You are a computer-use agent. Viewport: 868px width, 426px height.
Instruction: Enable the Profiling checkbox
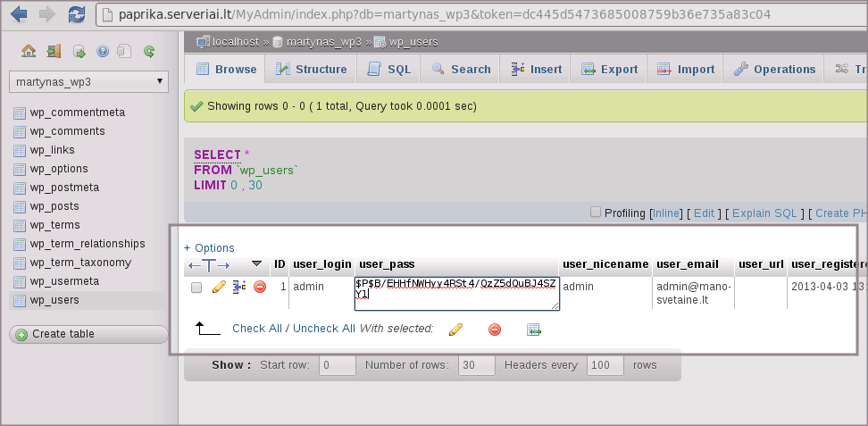coord(596,213)
